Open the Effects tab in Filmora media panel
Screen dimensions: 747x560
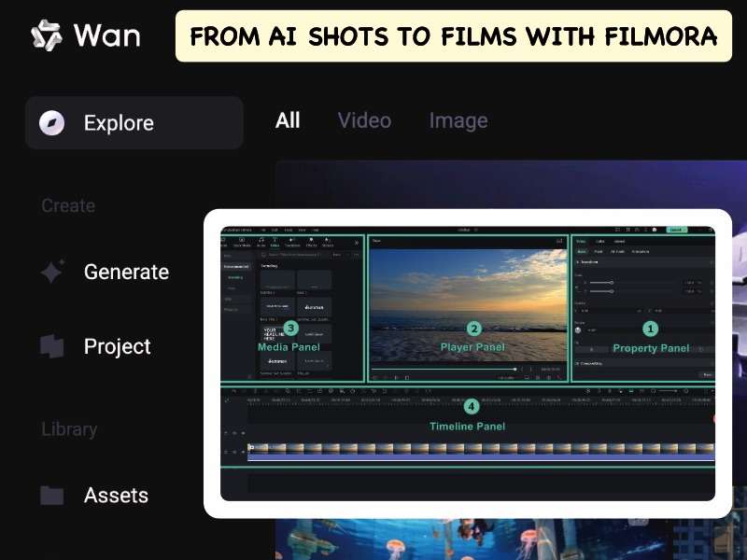[x=311, y=242]
